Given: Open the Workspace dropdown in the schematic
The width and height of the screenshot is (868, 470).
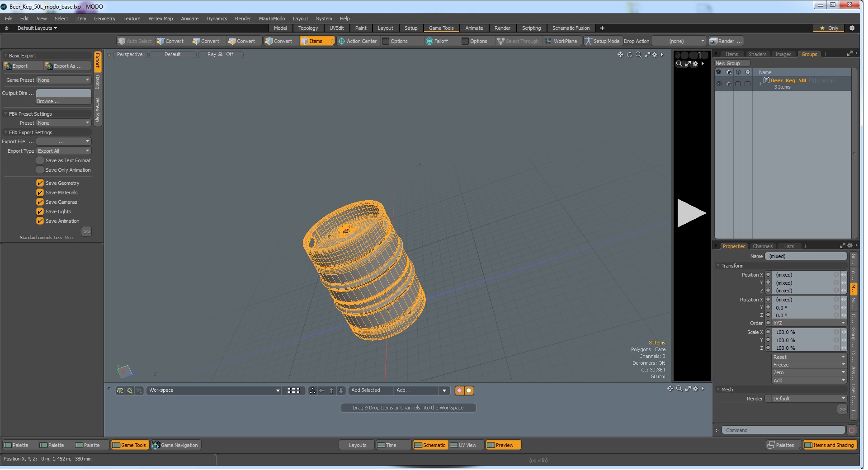Looking at the screenshot, I should [x=214, y=390].
